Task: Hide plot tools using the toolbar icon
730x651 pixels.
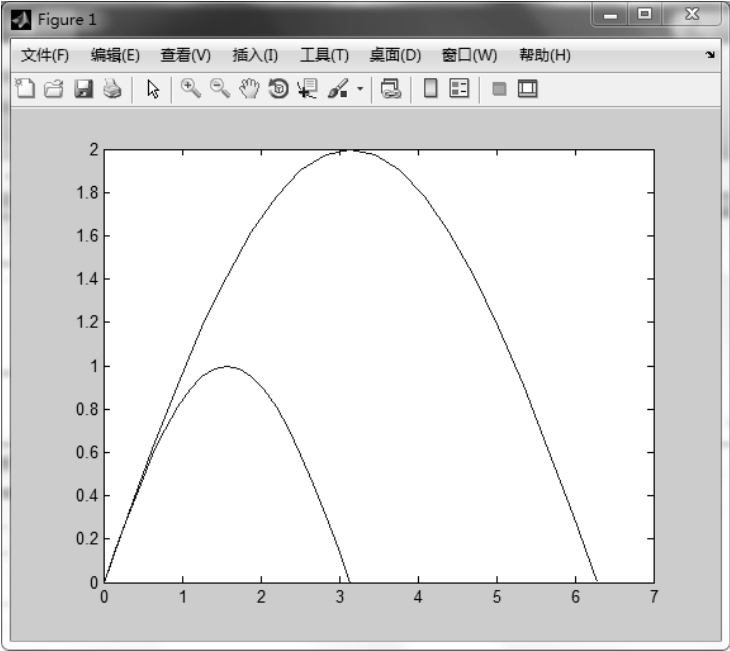Action: [x=498, y=90]
